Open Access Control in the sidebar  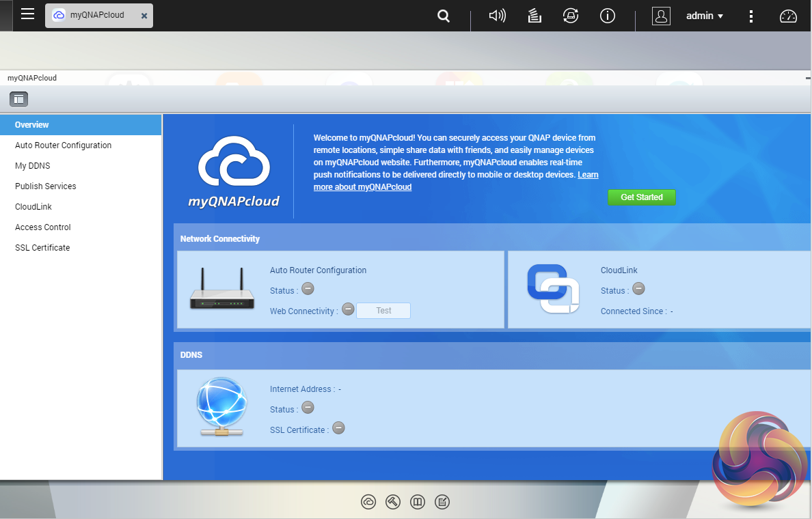point(81,227)
